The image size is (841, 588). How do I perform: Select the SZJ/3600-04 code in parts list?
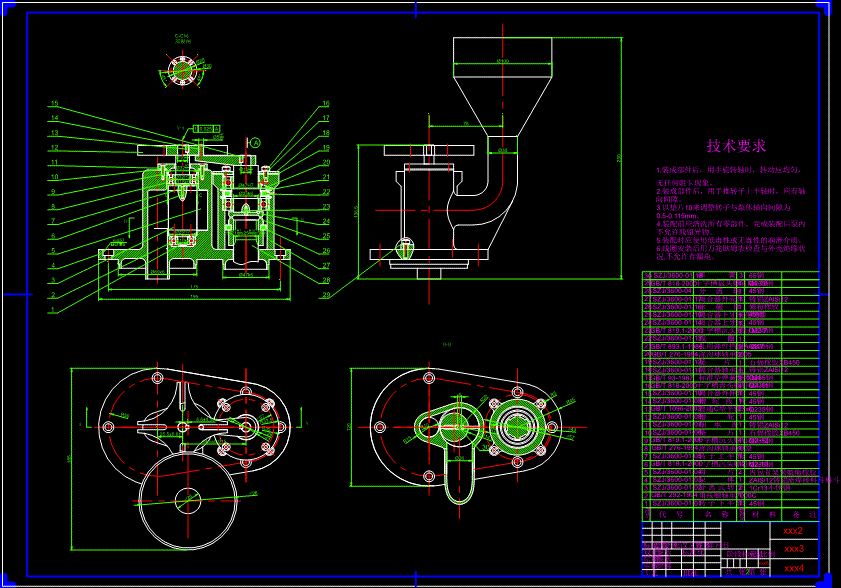point(673,291)
